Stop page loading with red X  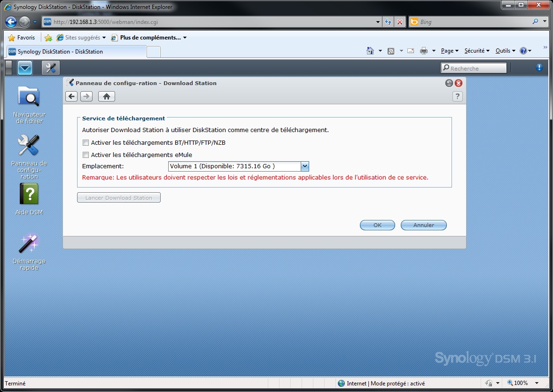[x=399, y=22]
